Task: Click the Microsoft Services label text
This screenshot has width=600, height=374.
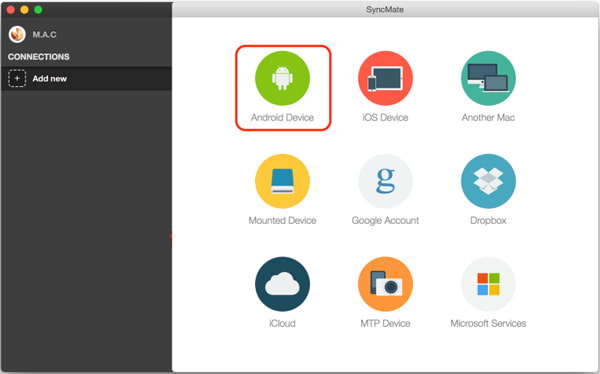Action: [488, 323]
